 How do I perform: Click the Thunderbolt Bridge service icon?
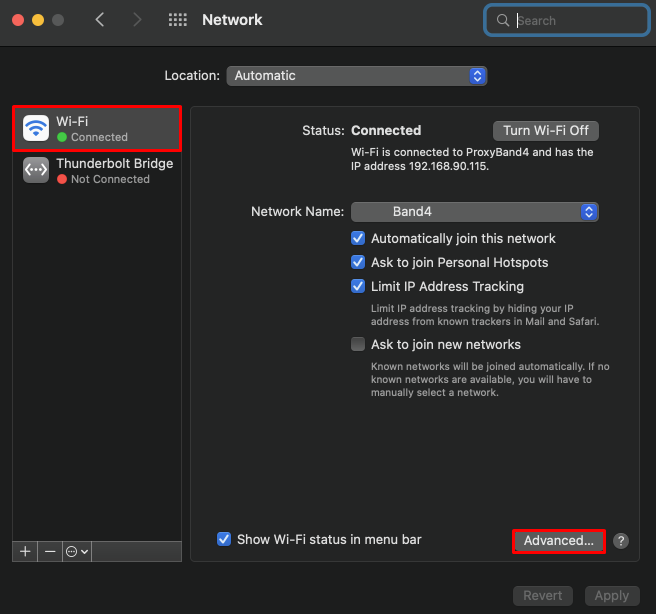coord(36,170)
